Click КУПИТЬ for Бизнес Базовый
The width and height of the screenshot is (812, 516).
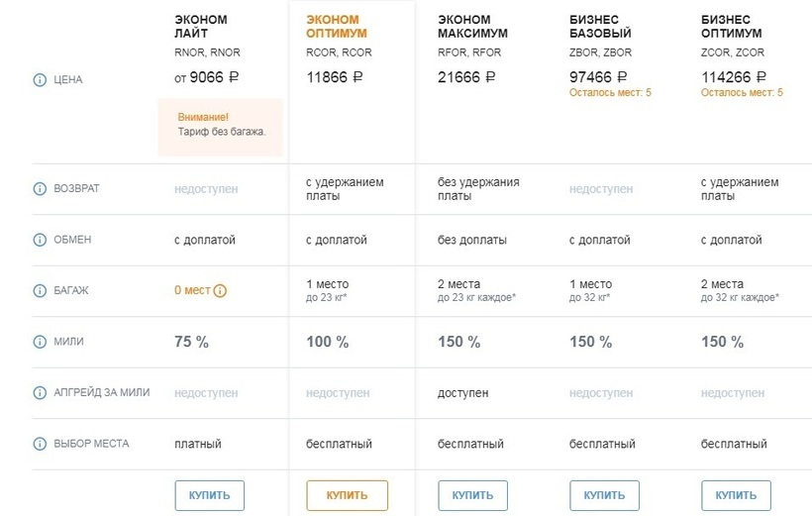tap(604, 495)
